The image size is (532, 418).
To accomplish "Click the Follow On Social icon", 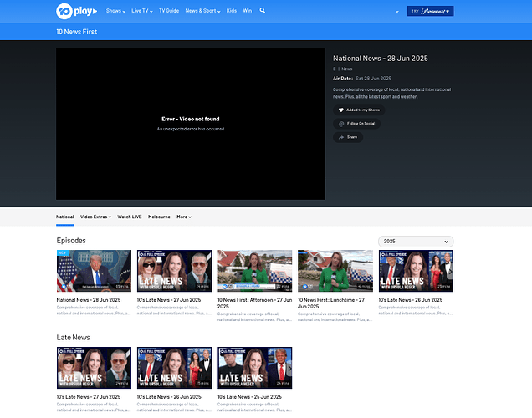I will point(341,124).
